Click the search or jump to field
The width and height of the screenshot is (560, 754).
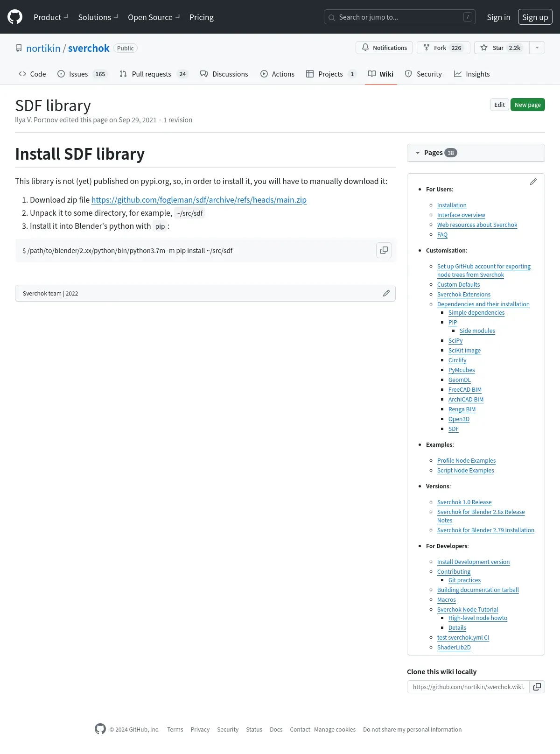coord(400,17)
